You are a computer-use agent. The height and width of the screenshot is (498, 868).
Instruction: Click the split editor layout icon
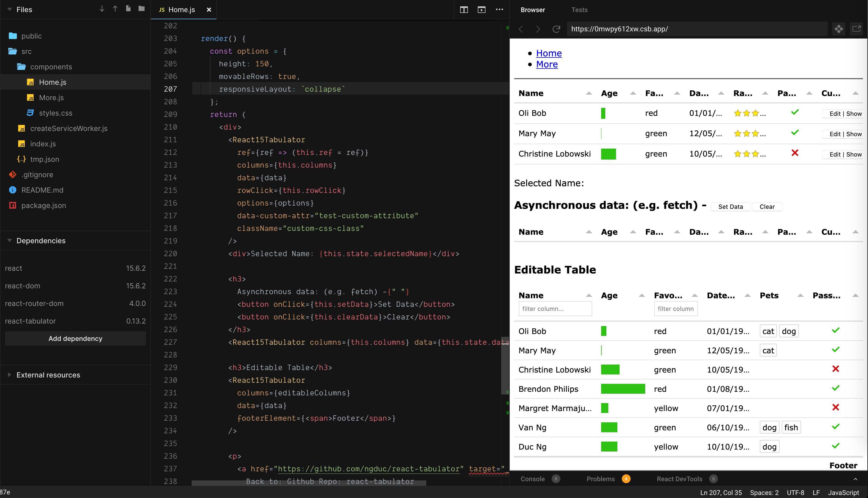tap(464, 10)
